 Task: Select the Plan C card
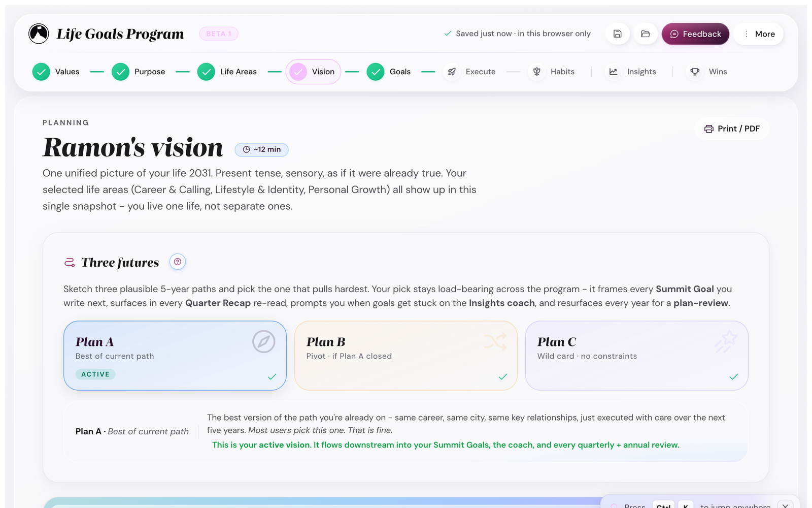click(637, 356)
